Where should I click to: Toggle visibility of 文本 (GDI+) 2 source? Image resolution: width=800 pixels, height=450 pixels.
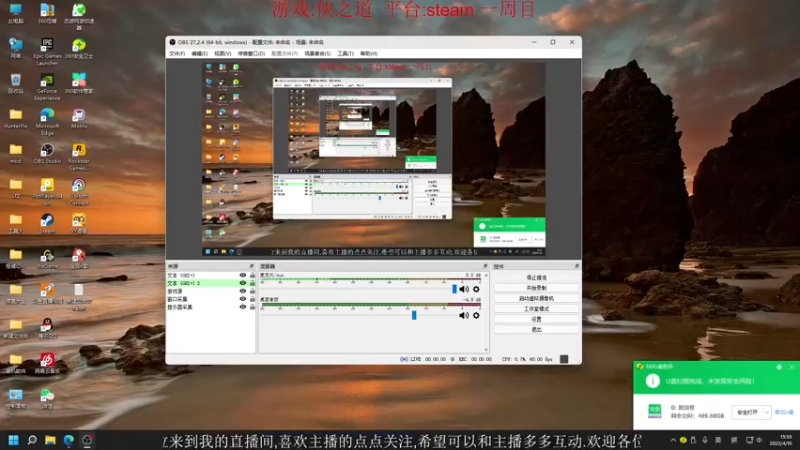pos(243,283)
